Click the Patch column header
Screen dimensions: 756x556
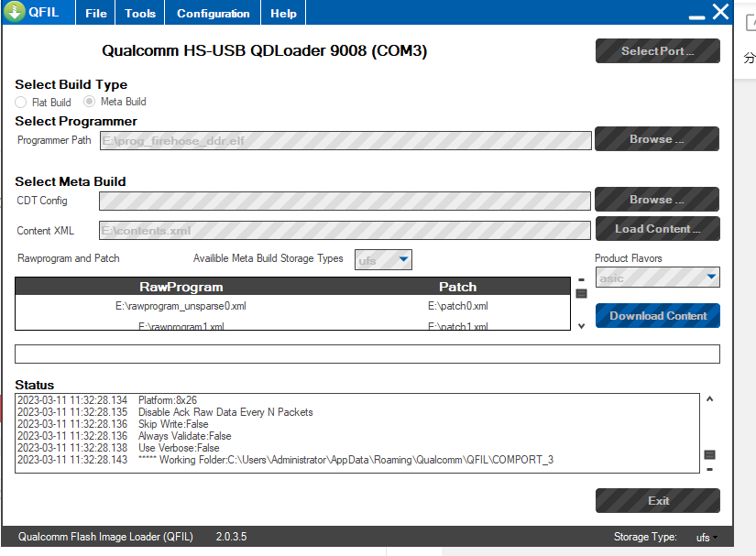click(x=457, y=287)
